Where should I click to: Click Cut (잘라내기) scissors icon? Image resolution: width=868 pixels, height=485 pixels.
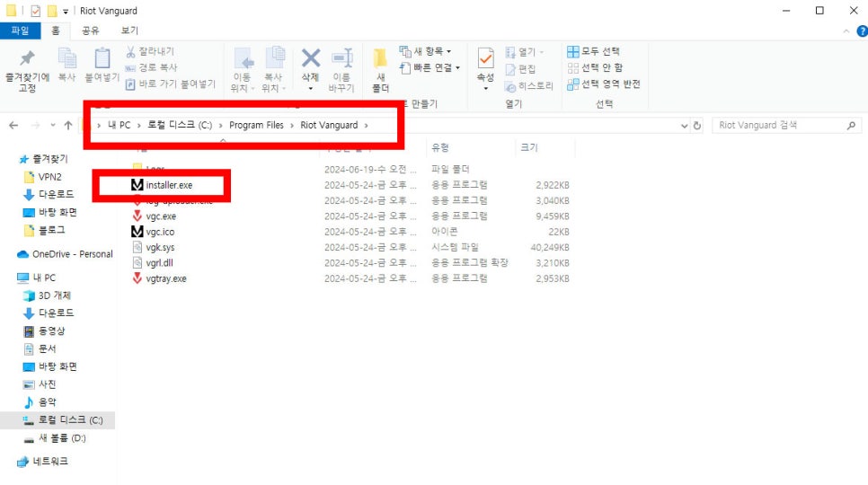point(130,51)
